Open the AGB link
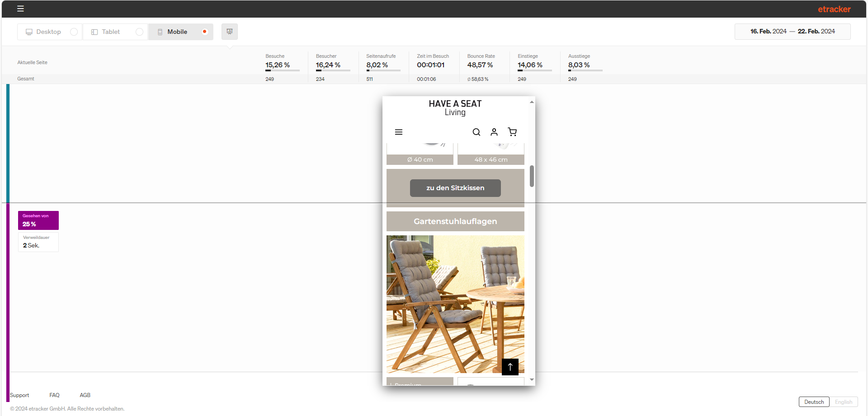The height and width of the screenshot is (416, 868). click(x=85, y=395)
